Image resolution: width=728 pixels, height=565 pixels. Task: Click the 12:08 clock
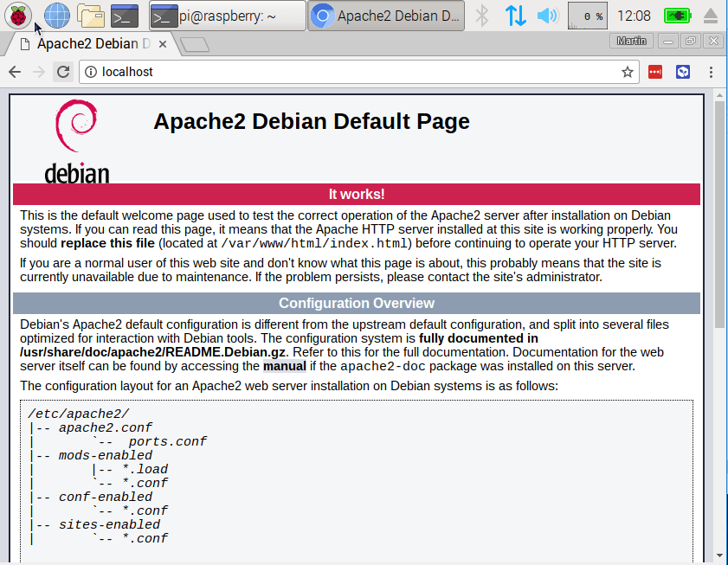pos(634,16)
